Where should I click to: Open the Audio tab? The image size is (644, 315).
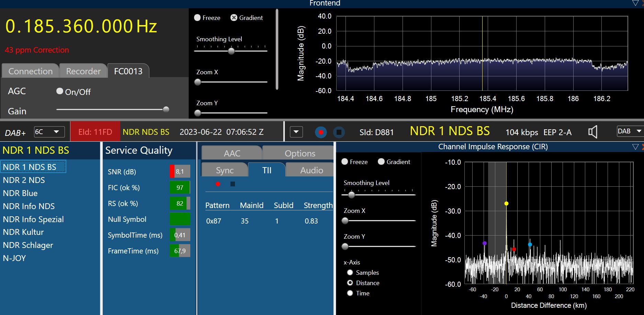pos(311,170)
